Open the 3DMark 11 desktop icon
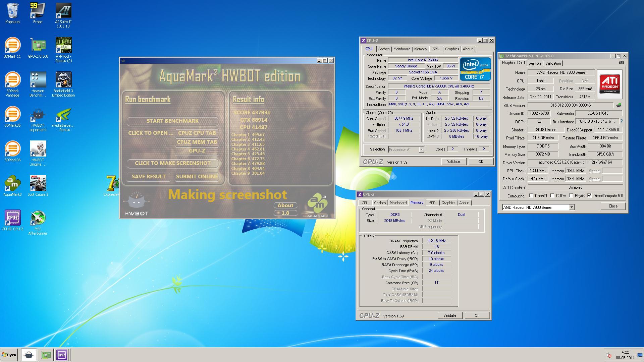This screenshot has width=644, height=362. point(12,48)
